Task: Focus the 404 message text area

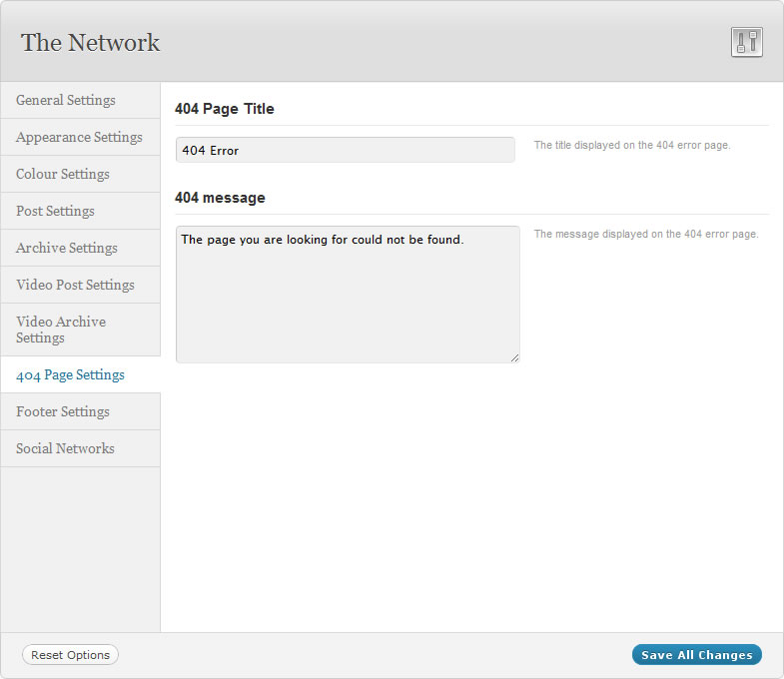Action: [347, 295]
